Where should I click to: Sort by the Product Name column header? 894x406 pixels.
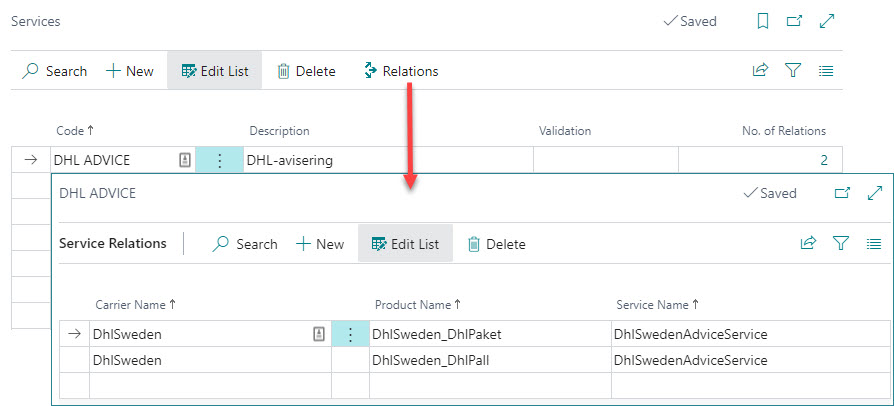click(418, 304)
